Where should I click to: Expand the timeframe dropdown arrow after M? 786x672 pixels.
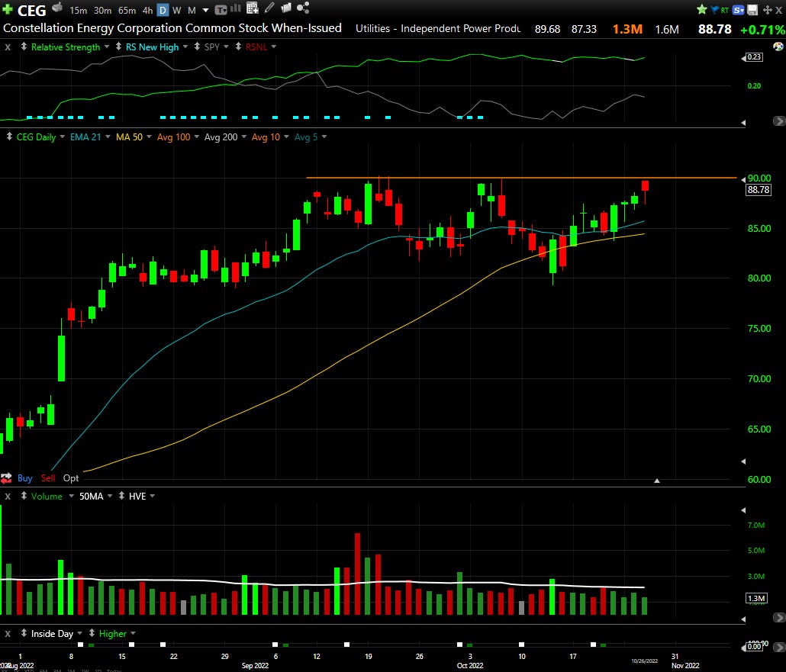(205, 10)
